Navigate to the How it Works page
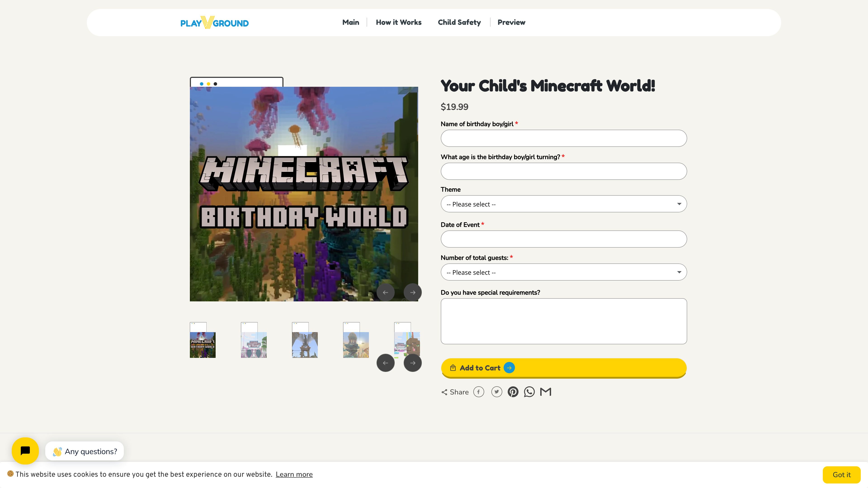868x488 pixels. [x=399, y=22]
